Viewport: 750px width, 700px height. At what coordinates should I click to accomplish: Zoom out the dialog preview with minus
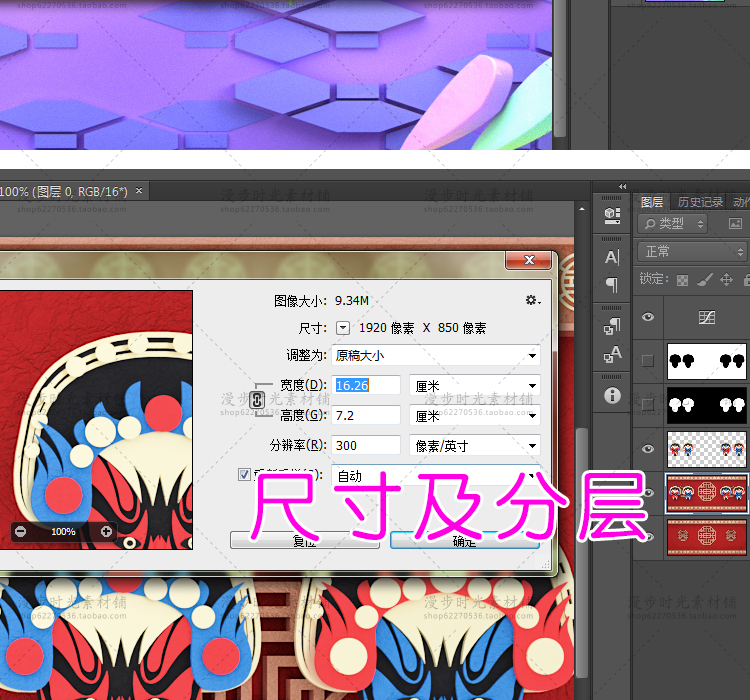21,531
